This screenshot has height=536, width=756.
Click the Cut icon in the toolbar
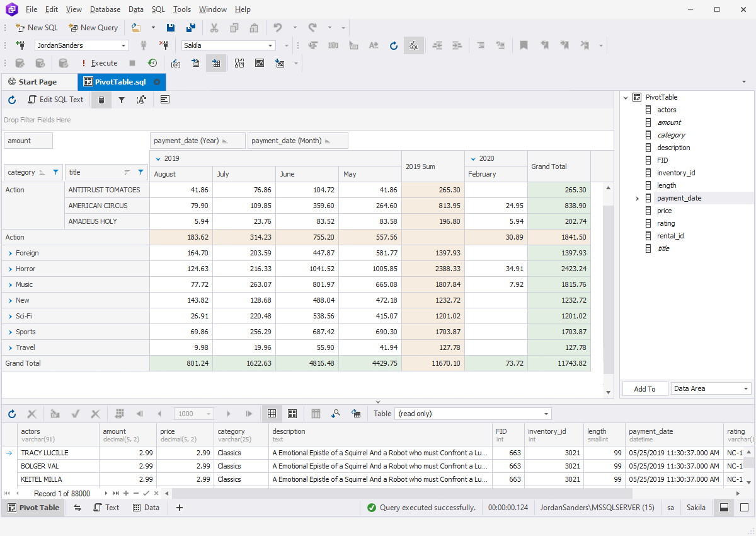coord(214,27)
